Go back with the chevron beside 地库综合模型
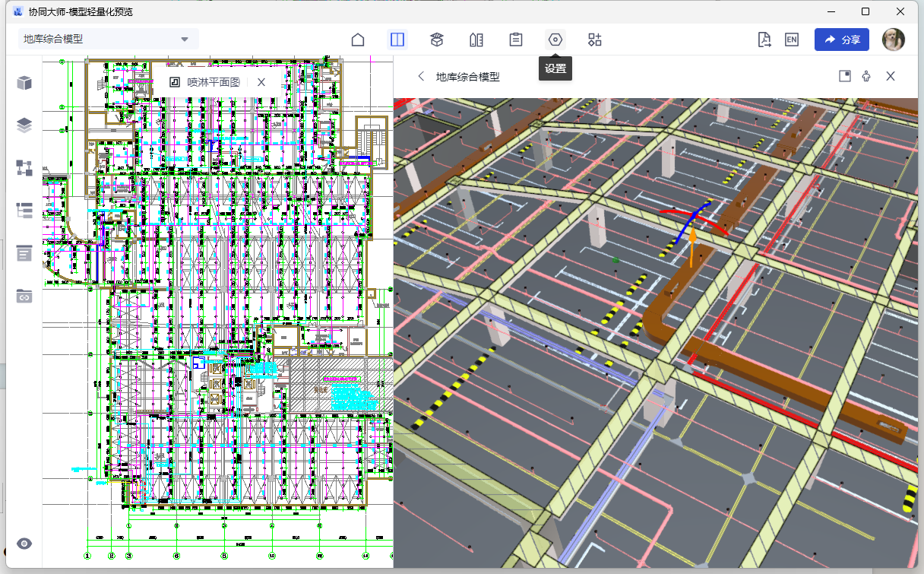The width and height of the screenshot is (924, 574). [421, 76]
